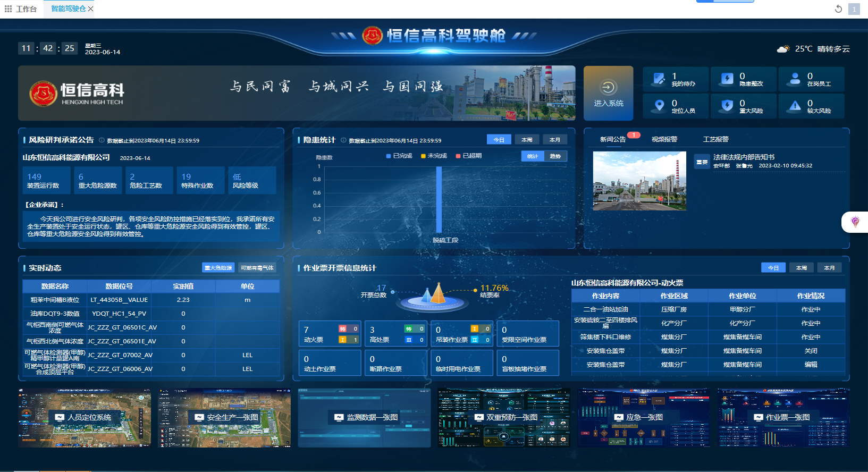
Task: Open the 重大风险 shield icon
Action: click(x=727, y=106)
